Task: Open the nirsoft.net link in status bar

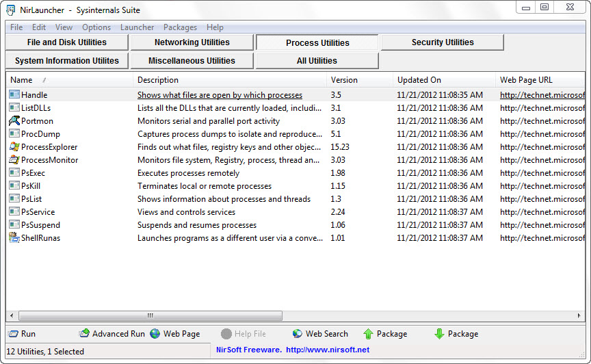Action: (x=328, y=350)
